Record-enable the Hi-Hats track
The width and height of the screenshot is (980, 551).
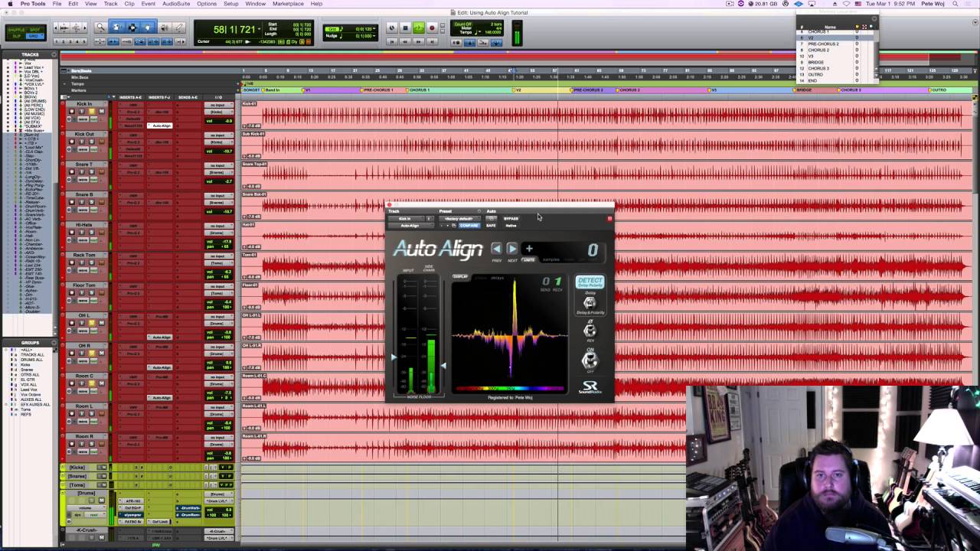[72, 233]
